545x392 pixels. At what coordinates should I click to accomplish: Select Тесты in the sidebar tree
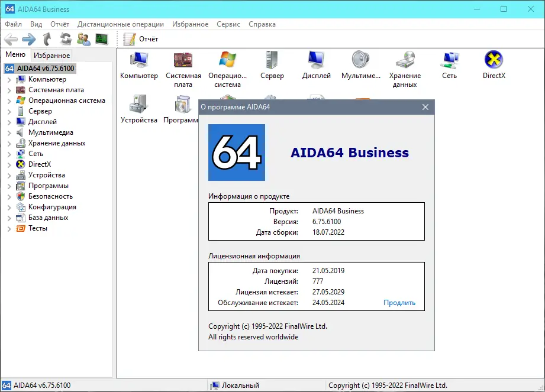(37, 228)
